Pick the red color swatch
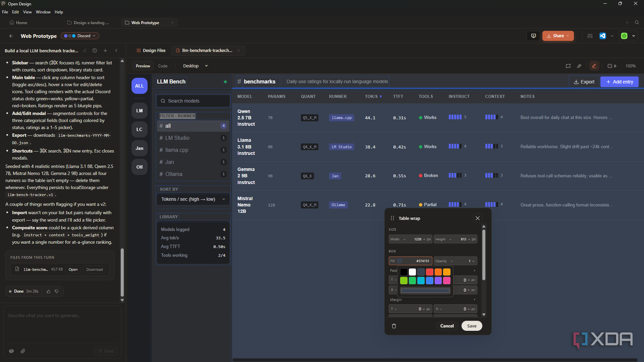The height and width of the screenshot is (362, 644). click(429, 272)
